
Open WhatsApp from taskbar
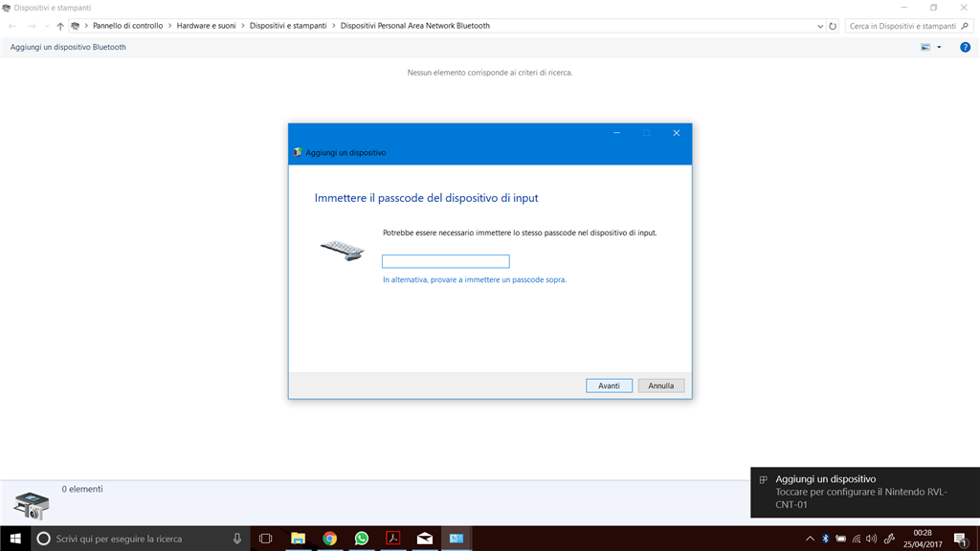[x=361, y=539]
